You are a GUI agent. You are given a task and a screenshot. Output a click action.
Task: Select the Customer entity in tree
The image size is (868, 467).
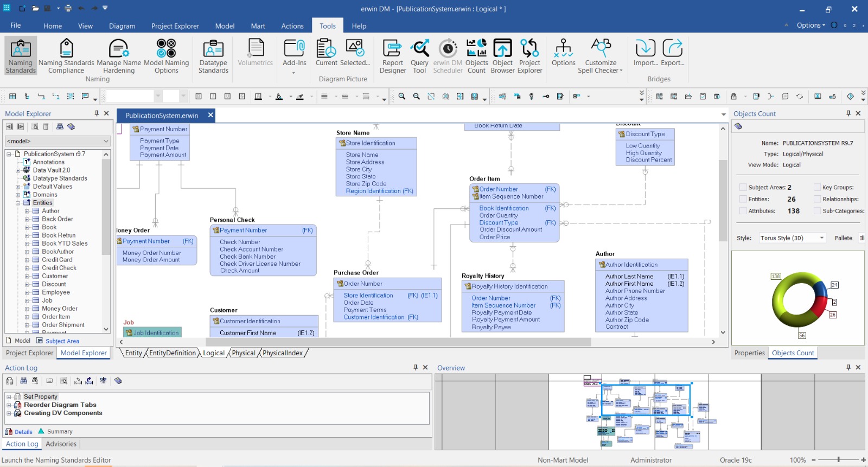(x=55, y=276)
